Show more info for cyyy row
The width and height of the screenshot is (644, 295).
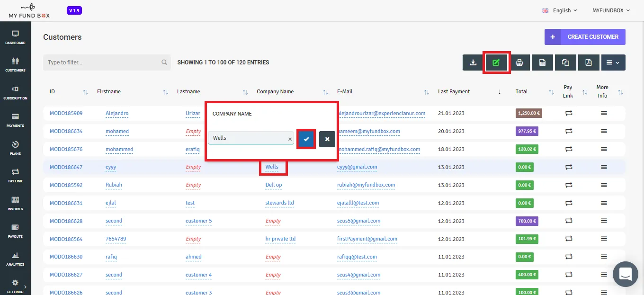tap(604, 167)
